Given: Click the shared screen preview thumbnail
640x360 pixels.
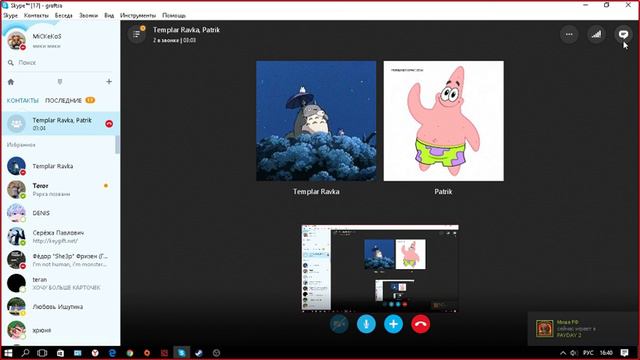Looking at the screenshot, I should tap(380, 268).
